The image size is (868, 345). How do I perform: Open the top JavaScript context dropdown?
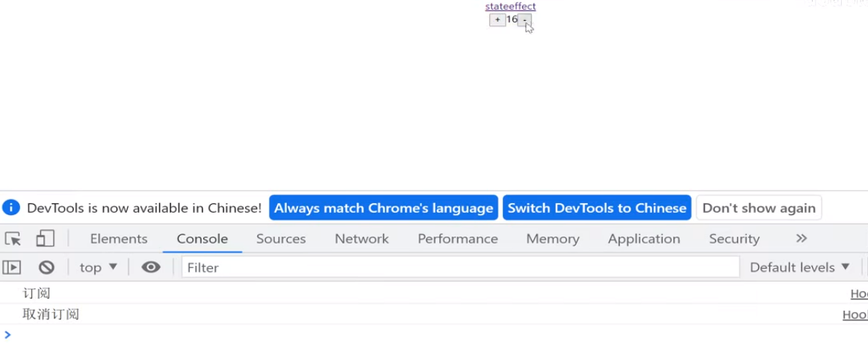[99, 267]
